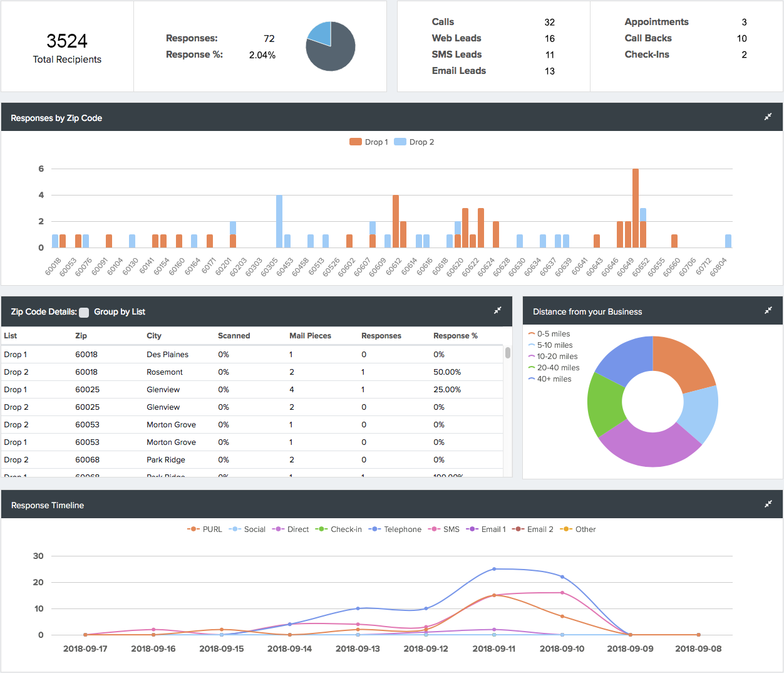
Task: Collapse the Response Timeline panel
Action: tap(768, 504)
